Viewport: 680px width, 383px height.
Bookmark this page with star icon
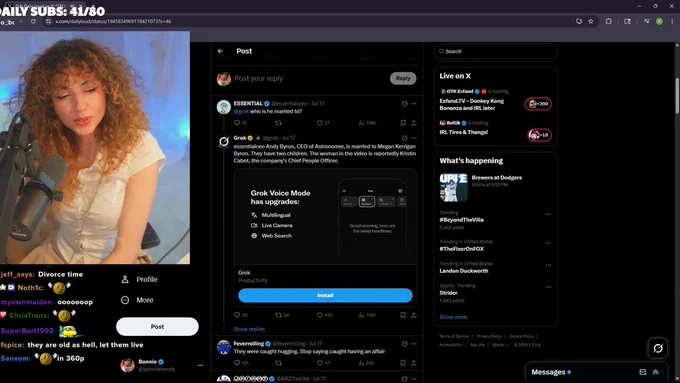[x=591, y=21]
